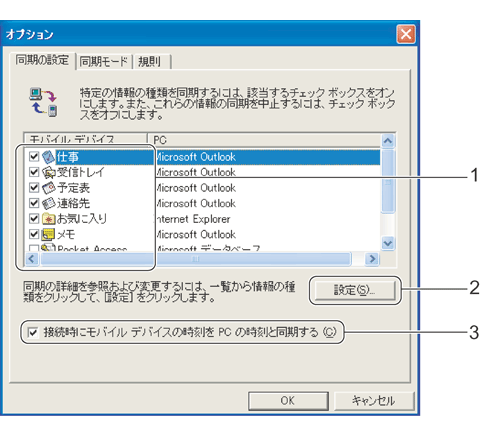Click the Internet Explorer cell
The height and width of the screenshot is (436, 480).
192,219
